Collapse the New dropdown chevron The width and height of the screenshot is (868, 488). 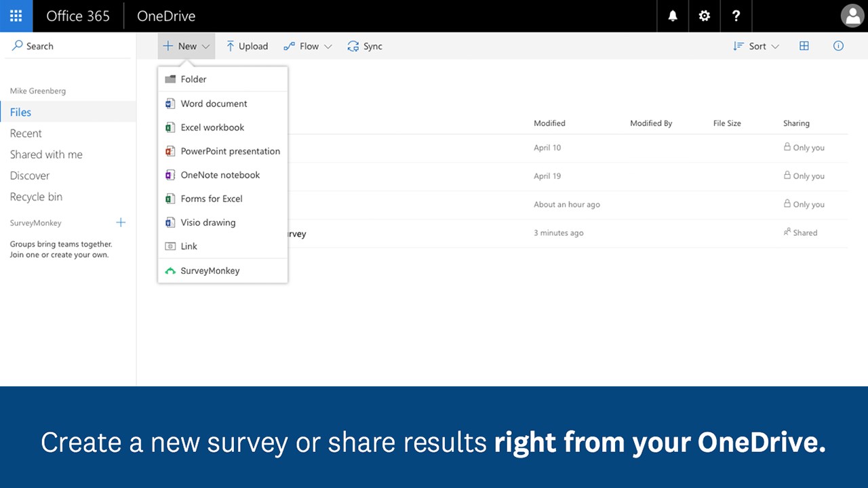(x=206, y=47)
